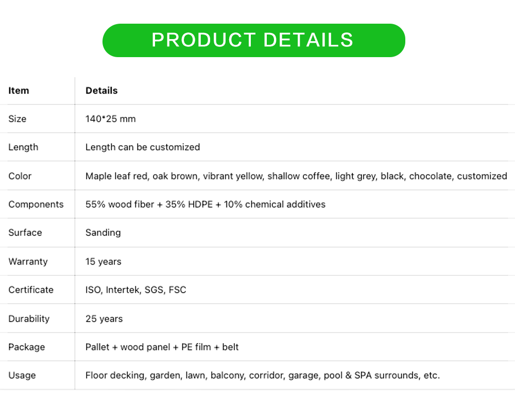
Task: Select the Durability row label
Action: [29, 319]
